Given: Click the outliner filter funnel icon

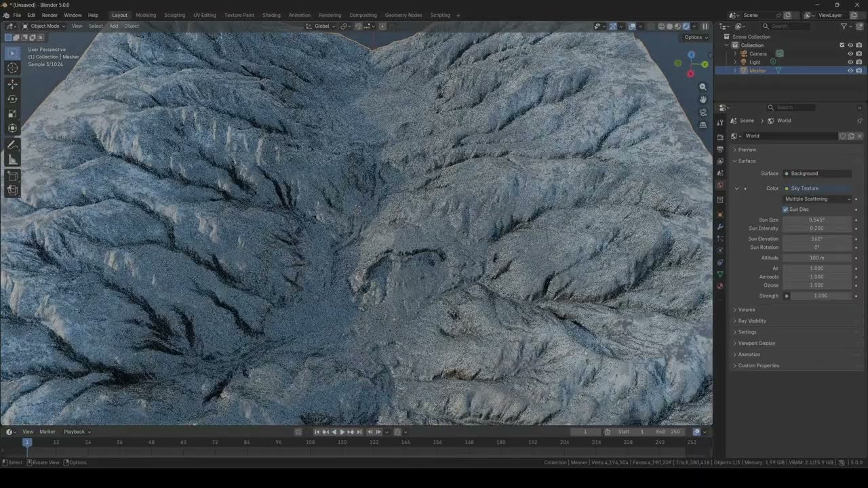Looking at the screenshot, I should (844, 26).
